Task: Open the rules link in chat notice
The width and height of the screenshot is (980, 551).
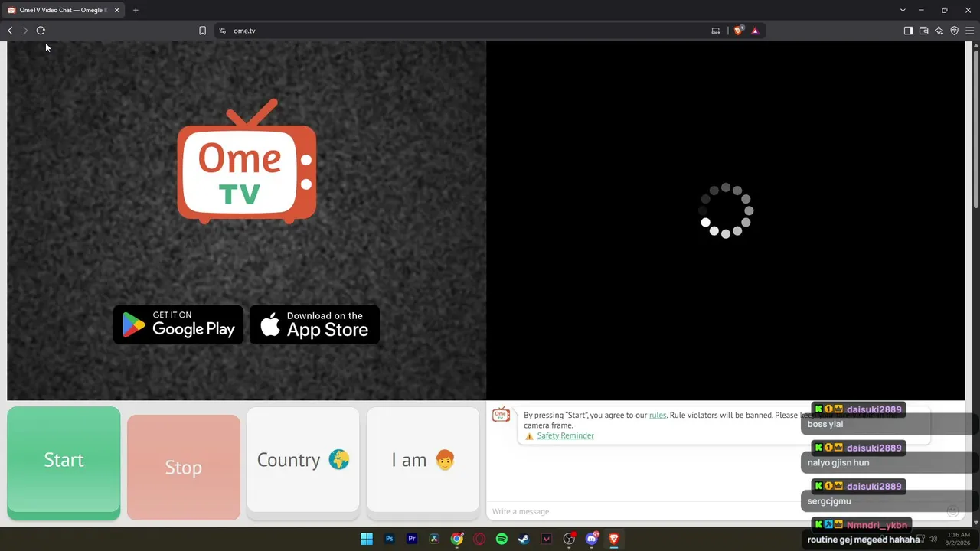Action: tap(658, 416)
